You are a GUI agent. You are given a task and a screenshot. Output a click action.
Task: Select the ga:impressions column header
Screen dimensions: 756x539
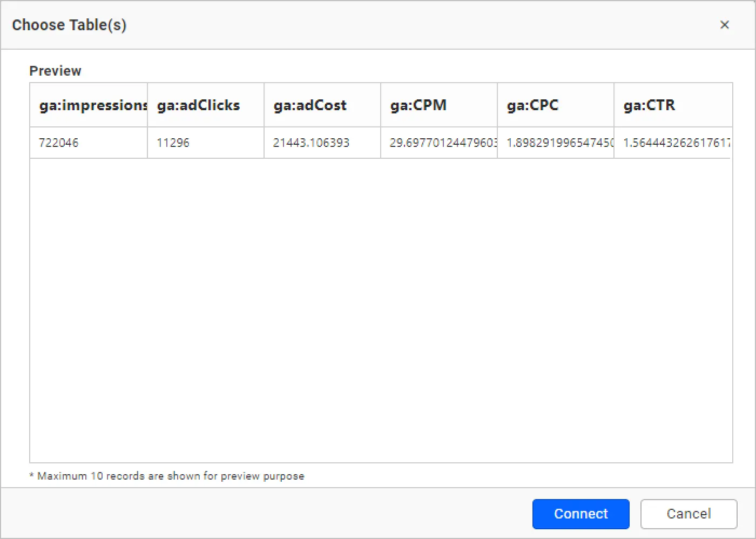(x=89, y=105)
